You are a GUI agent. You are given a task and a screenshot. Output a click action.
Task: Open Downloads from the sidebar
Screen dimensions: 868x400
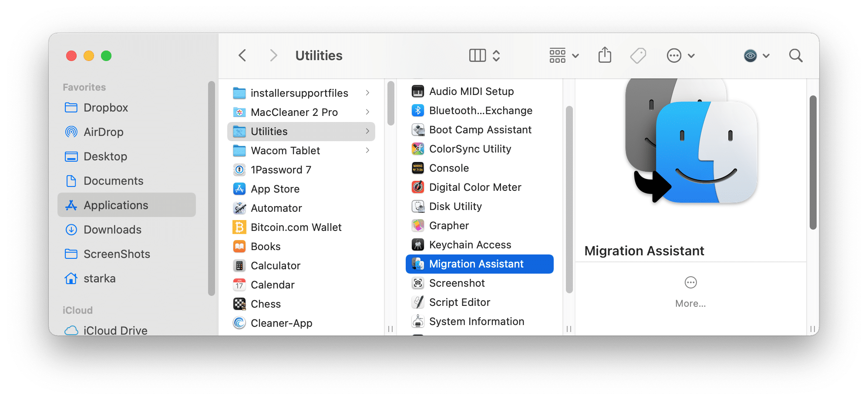point(127,230)
